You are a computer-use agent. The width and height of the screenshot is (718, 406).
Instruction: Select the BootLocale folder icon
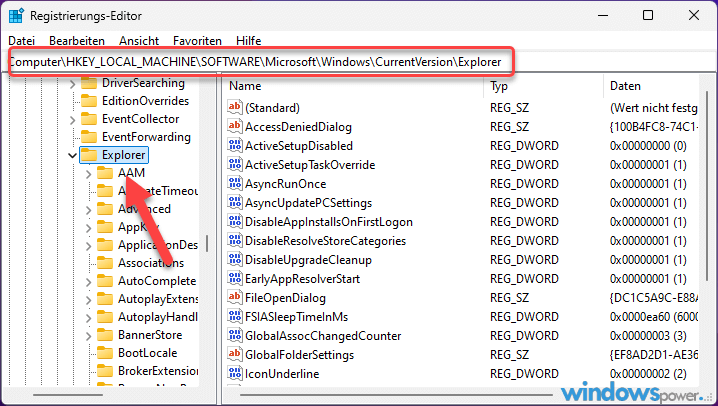105,353
